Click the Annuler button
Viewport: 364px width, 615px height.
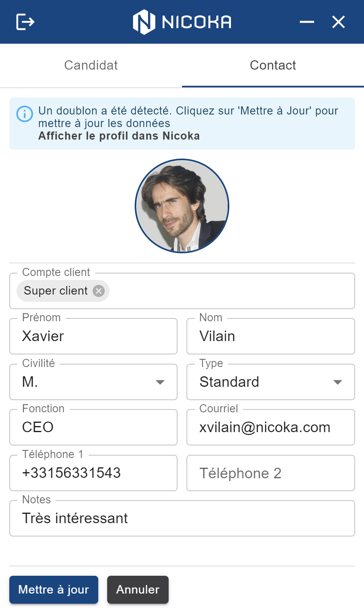(x=138, y=590)
